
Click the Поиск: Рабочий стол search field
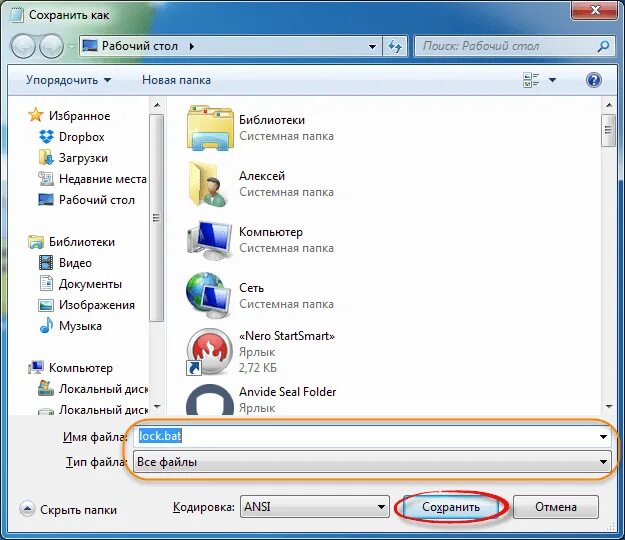[515, 46]
